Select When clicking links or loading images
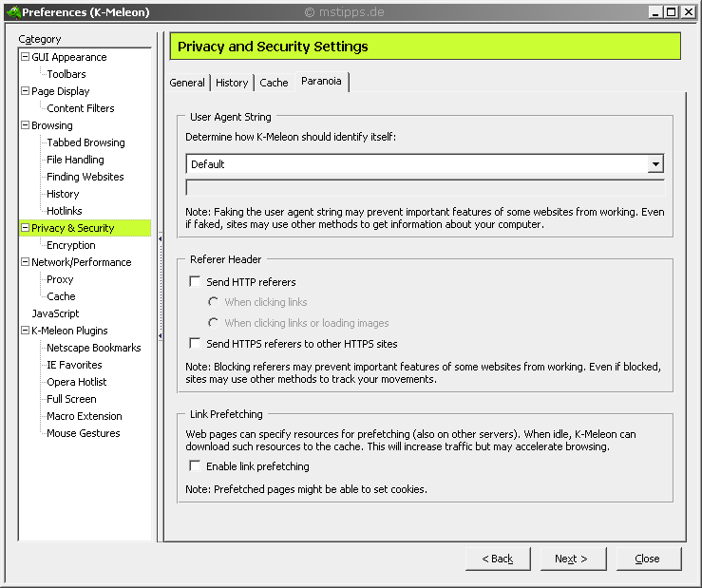702x588 pixels. pyautogui.click(x=214, y=323)
